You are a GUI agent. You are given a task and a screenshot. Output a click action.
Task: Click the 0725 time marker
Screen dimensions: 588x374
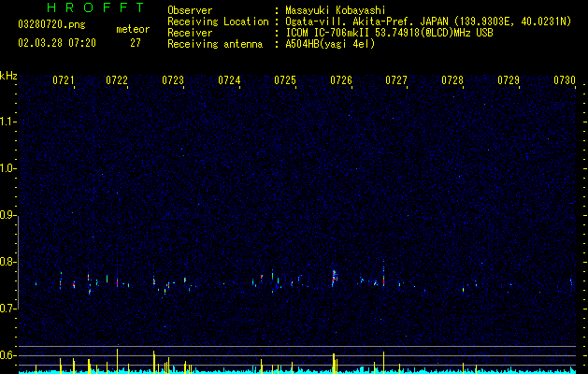pos(285,80)
